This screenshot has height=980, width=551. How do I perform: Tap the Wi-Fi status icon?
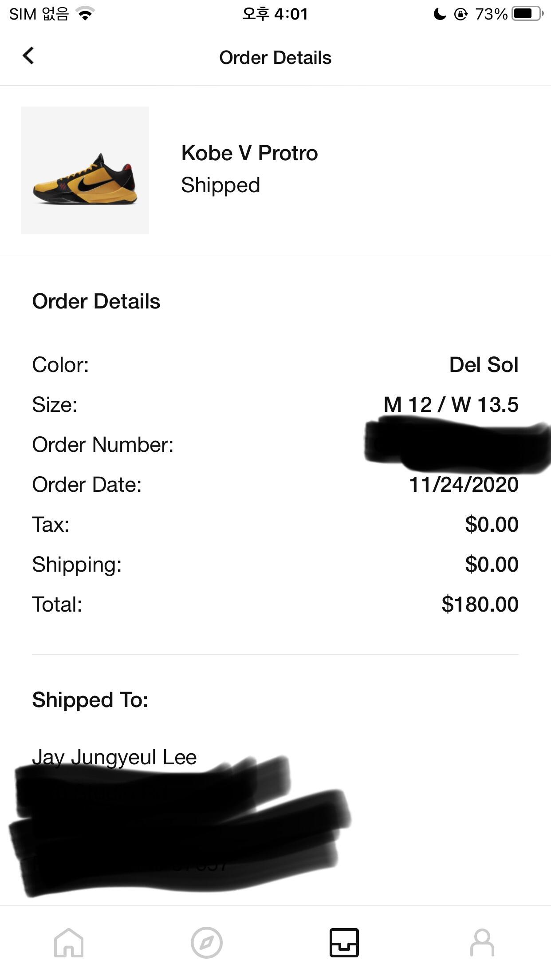click(85, 14)
